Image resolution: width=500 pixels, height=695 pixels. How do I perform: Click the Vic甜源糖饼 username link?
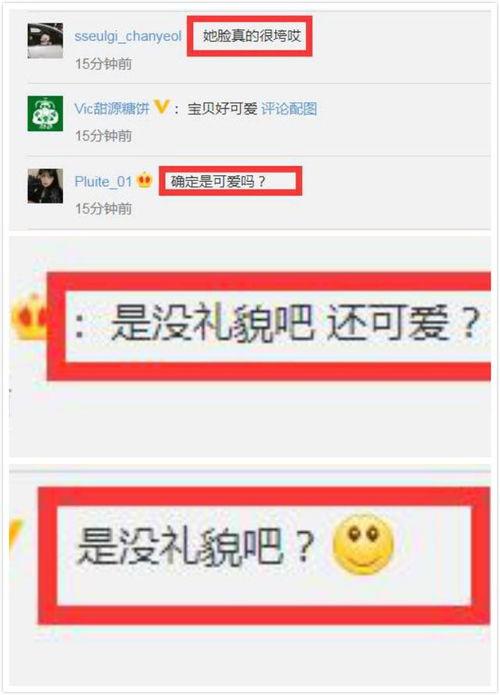112,109
